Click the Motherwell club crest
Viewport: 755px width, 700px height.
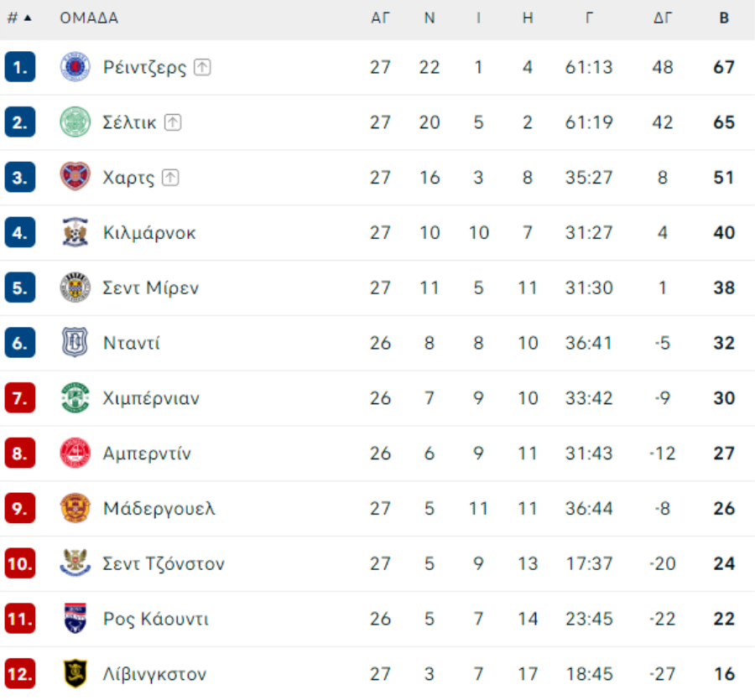[x=75, y=508]
